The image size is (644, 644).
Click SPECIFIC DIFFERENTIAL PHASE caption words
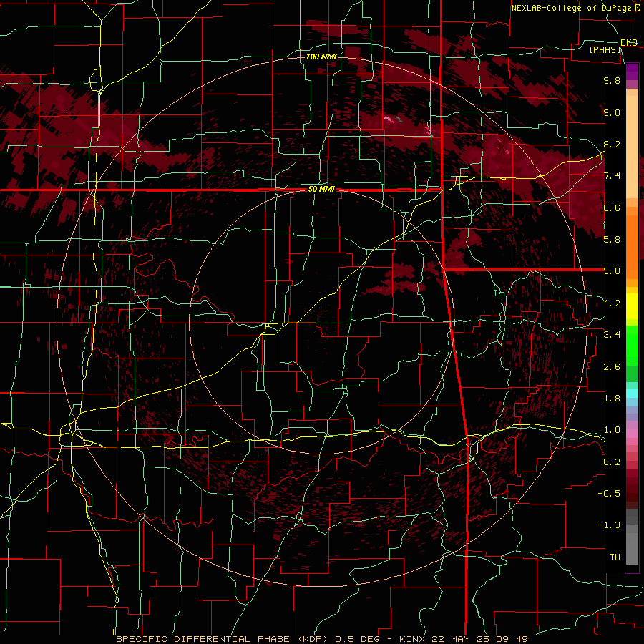203,639
